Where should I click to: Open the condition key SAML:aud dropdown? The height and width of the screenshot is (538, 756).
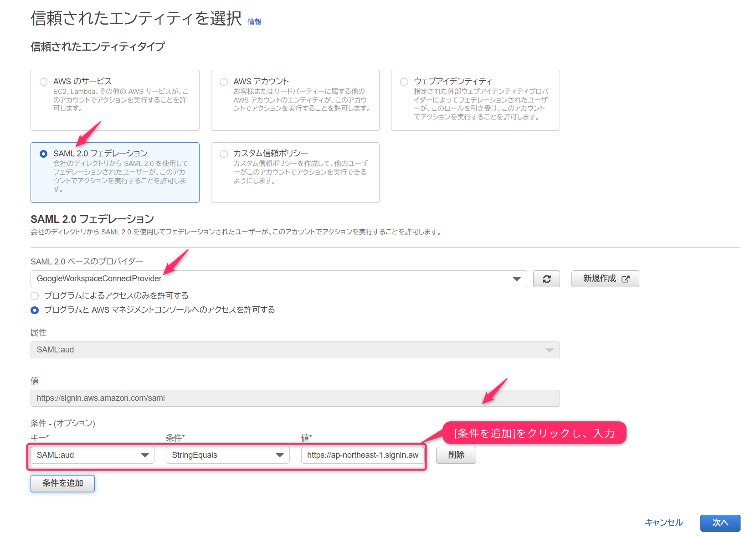pyautogui.click(x=93, y=455)
